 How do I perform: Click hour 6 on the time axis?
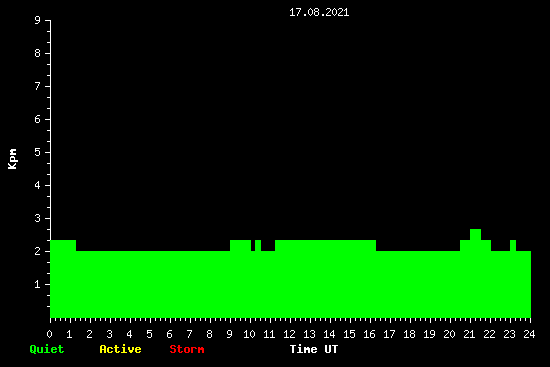coord(169,334)
